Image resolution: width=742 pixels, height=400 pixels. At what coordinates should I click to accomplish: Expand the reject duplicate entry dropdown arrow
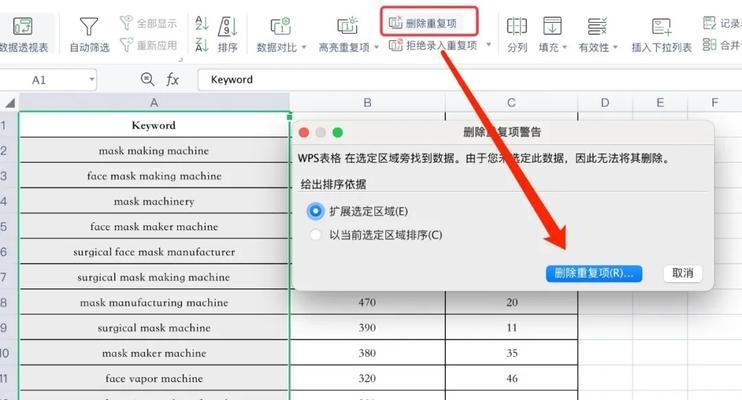[x=488, y=45]
